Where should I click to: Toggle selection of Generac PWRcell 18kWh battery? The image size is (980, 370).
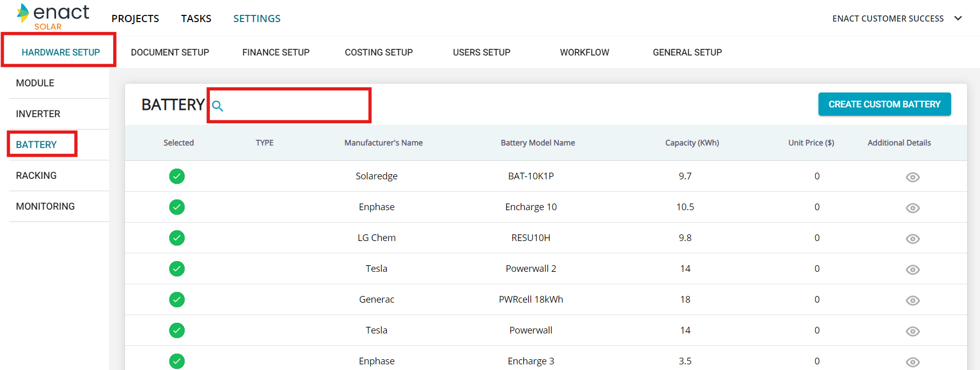[x=177, y=300]
